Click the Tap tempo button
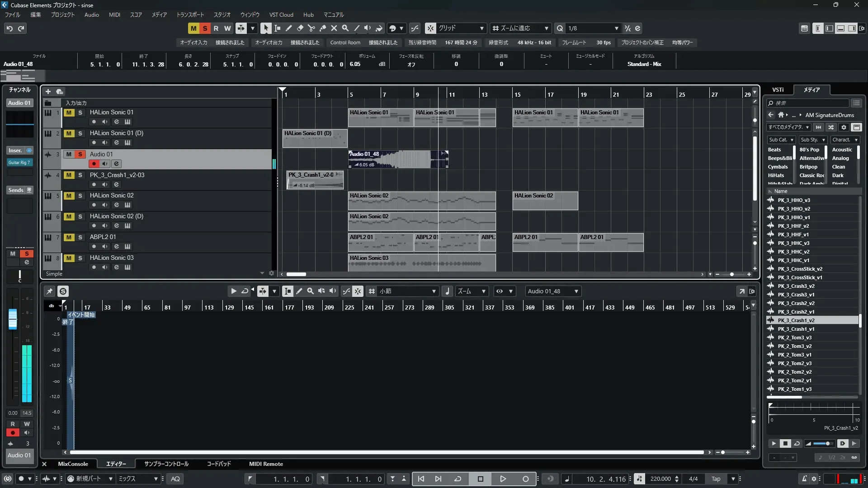868x488 pixels. (716, 479)
